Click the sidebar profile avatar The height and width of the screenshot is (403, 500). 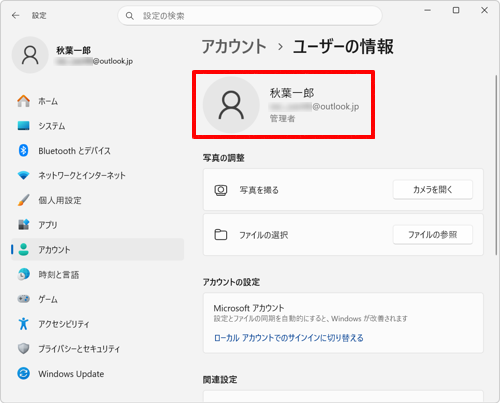tap(30, 55)
